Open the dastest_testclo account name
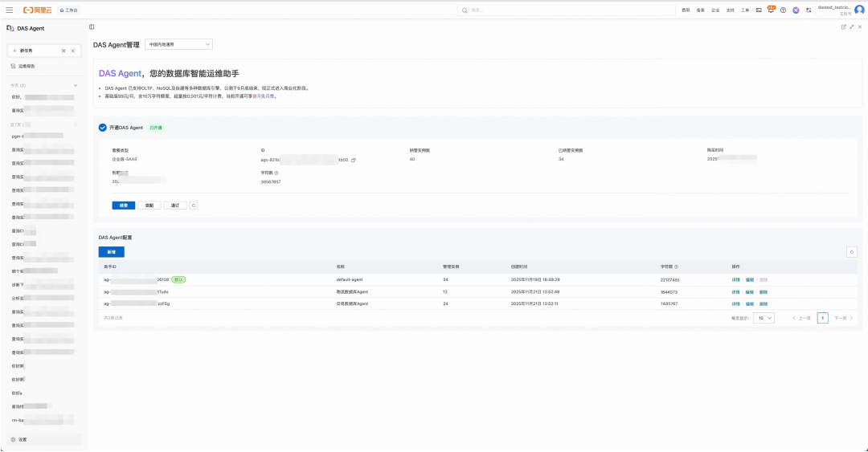This screenshot has height=452, width=868. click(834, 7)
